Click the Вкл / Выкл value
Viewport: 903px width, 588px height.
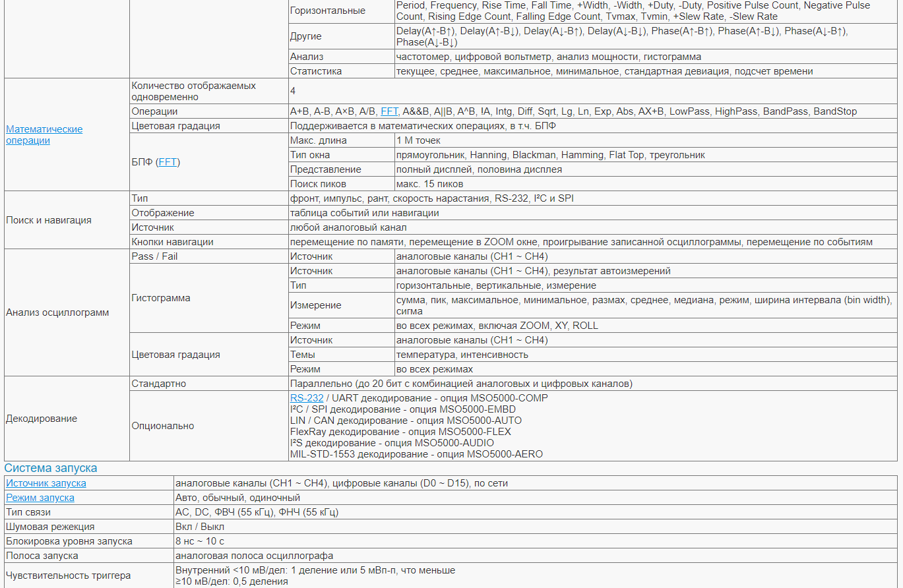pos(199,527)
